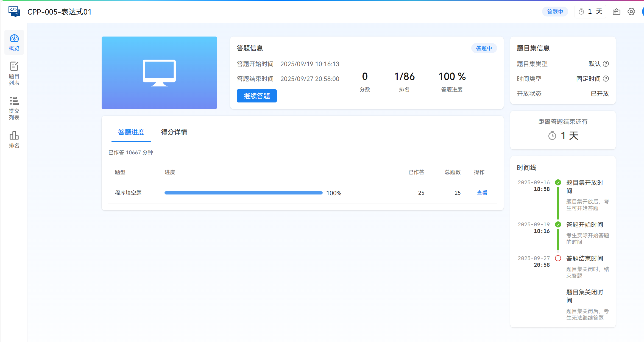Click the 题目集开放时间 green timeline checkmark
644x342 pixels.
click(x=558, y=182)
